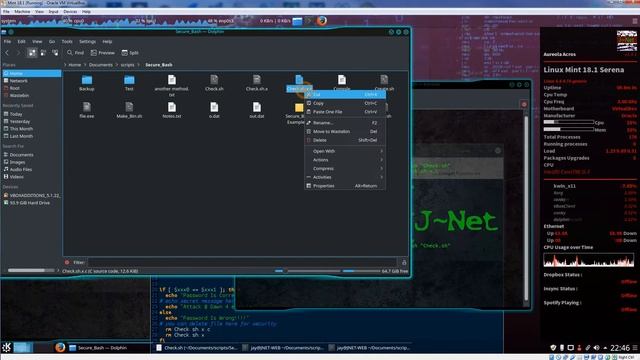This screenshot has width=640, height=360.
Task: Open the 93.9 GiB Hard Drive device
Action: click(x=31, y=203)
